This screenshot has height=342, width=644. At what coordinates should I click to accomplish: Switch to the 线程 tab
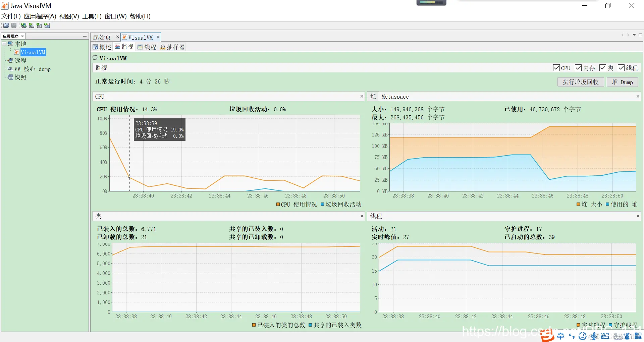147,47
